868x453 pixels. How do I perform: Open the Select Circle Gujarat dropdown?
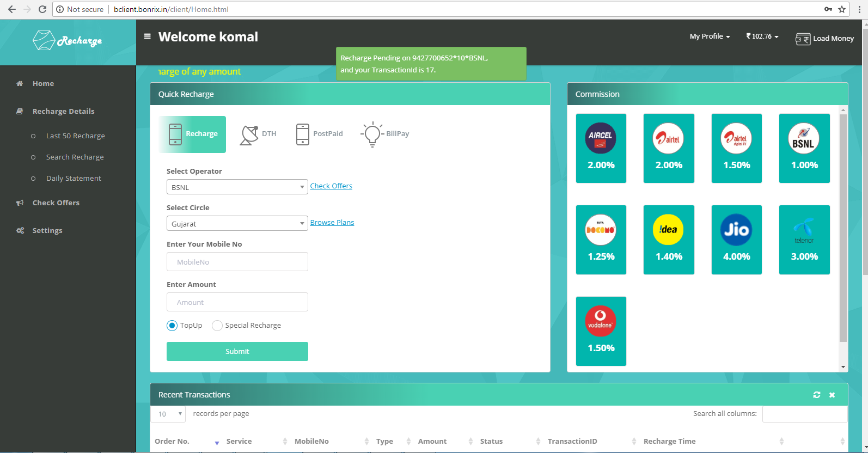click(237, 224)
